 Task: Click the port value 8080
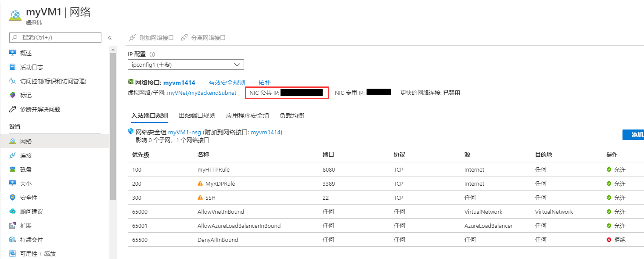coord(329,169)
